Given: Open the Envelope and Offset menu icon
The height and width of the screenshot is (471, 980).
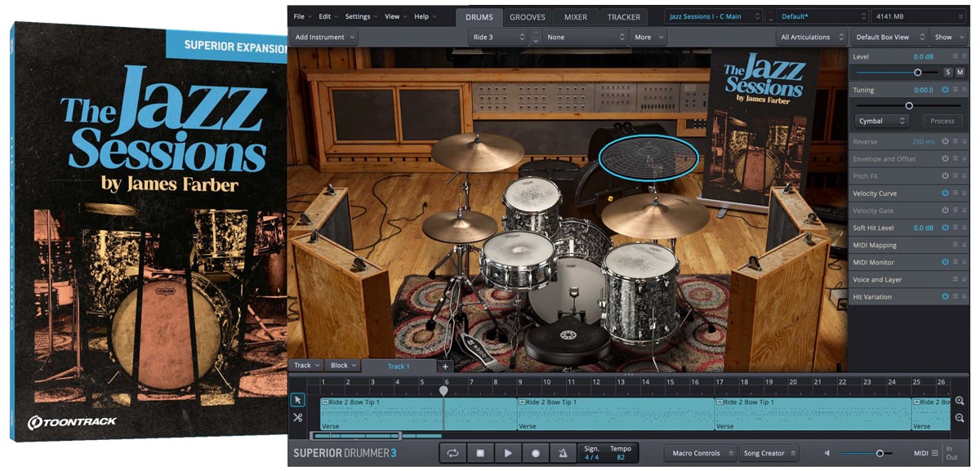Looking at the screenshot, I should pos(955,158).
